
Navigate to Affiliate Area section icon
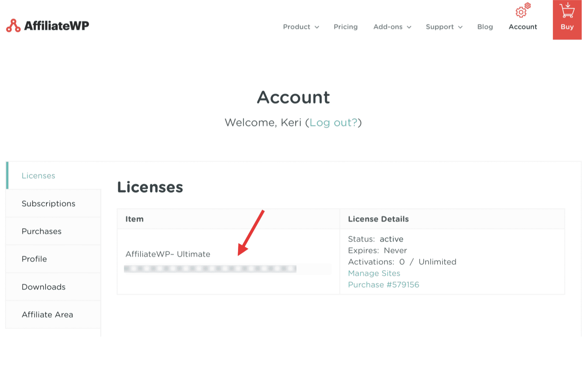pyautogui.click(x=48, y=314)
